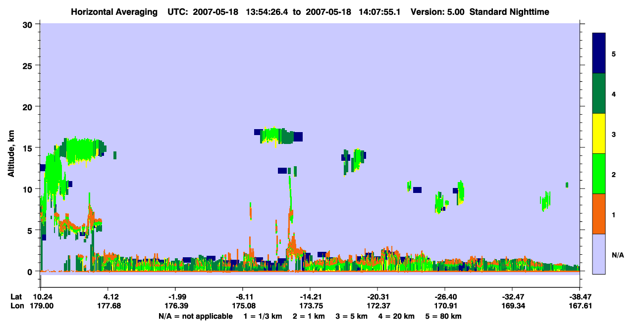Click the yellow colorbar segment labeled 3

[599, 134]
